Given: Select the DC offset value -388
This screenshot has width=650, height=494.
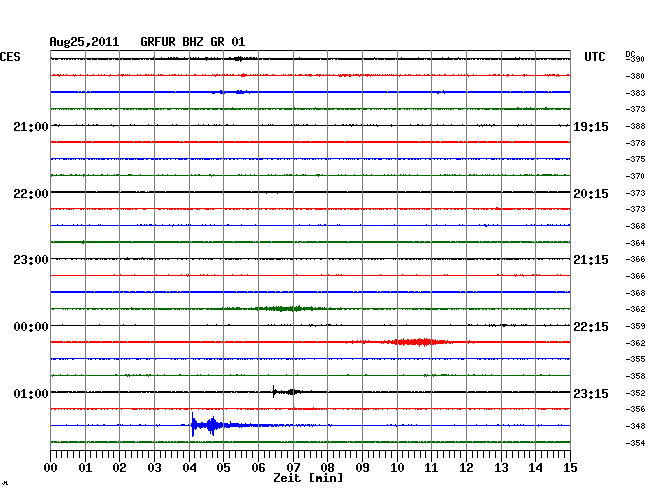Looking at the screenshot, I should click(635, 126).
